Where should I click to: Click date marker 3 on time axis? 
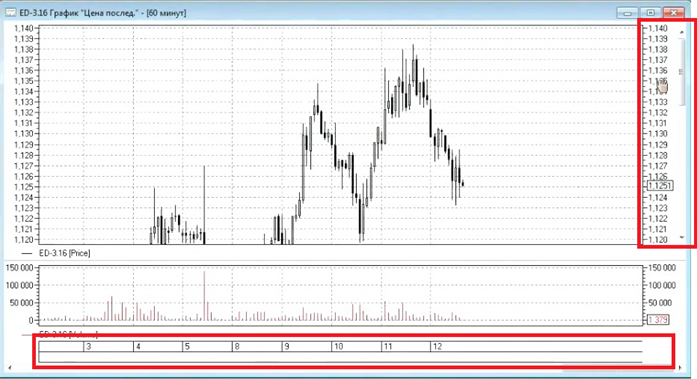pyautogui.click(x=89, y=347)
